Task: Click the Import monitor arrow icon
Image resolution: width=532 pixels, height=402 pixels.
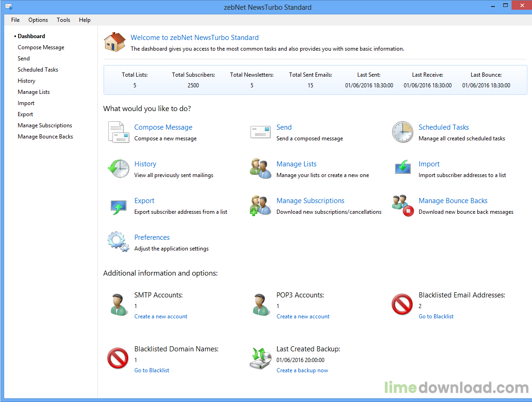Action: click(402, 168)
